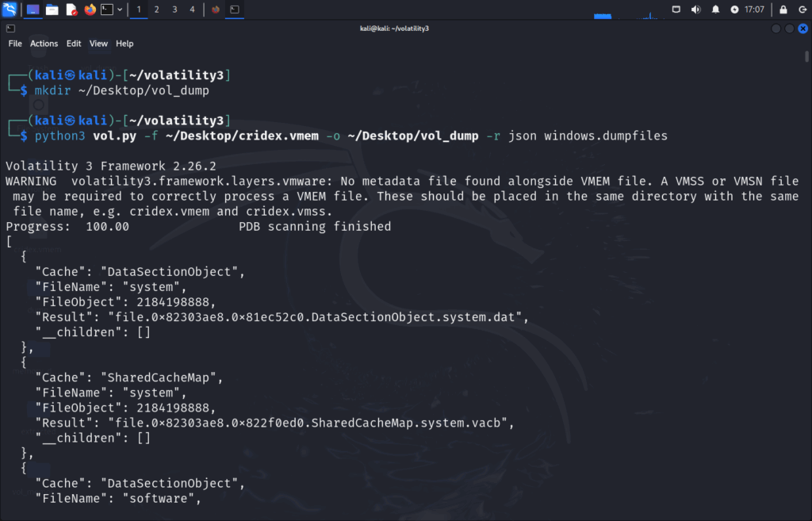Click the 'Progress: 100.00' text
The width and height of the screenshot is (812, 521).
[67, 226]
